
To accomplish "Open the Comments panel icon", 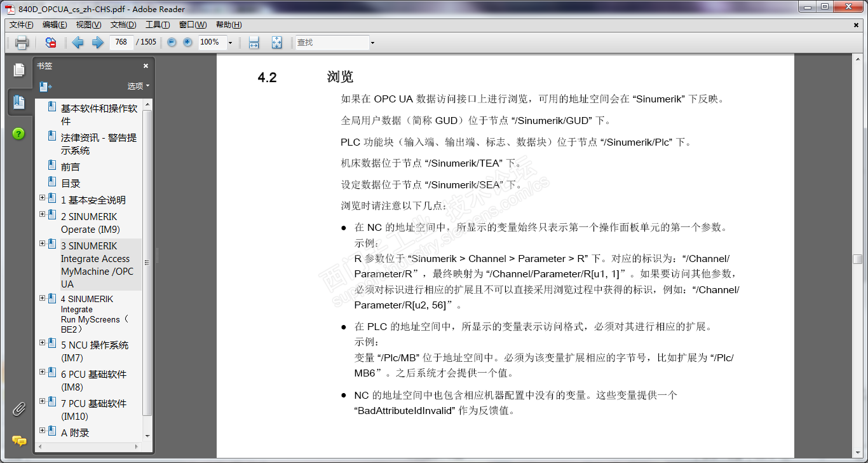I will [19, 441].
